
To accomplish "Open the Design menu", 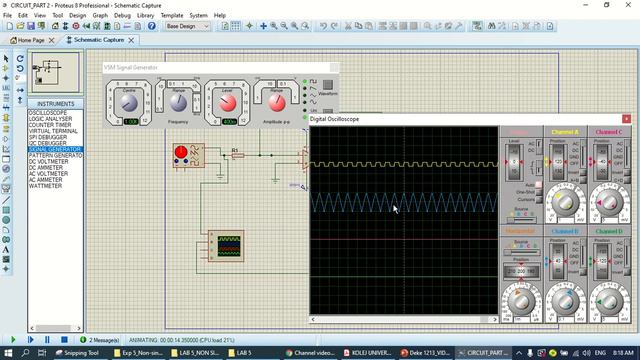I will (x=78, y=16).
